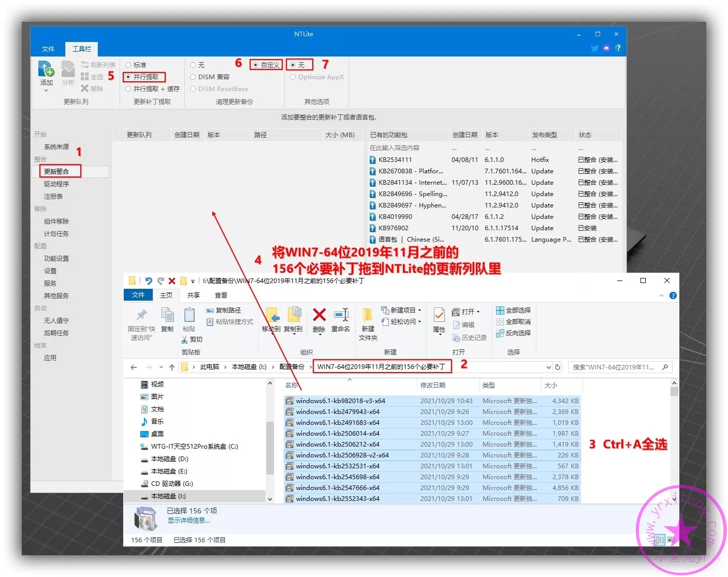728x577 pixels.
Task: Expand the address bar history dropdown
Action: [548, 367]
